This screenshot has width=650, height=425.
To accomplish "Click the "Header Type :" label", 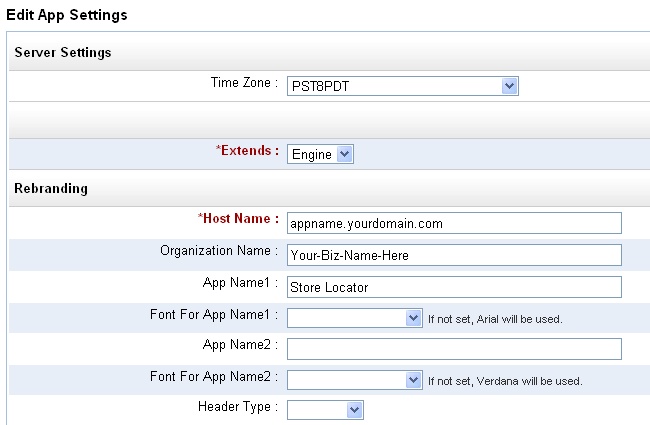I will (238, 407).
